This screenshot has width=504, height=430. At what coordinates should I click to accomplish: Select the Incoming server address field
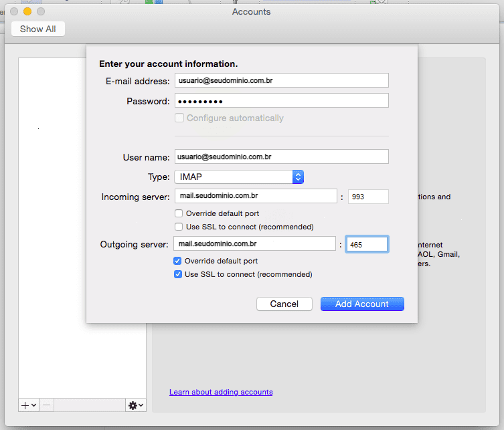(255, 196)
